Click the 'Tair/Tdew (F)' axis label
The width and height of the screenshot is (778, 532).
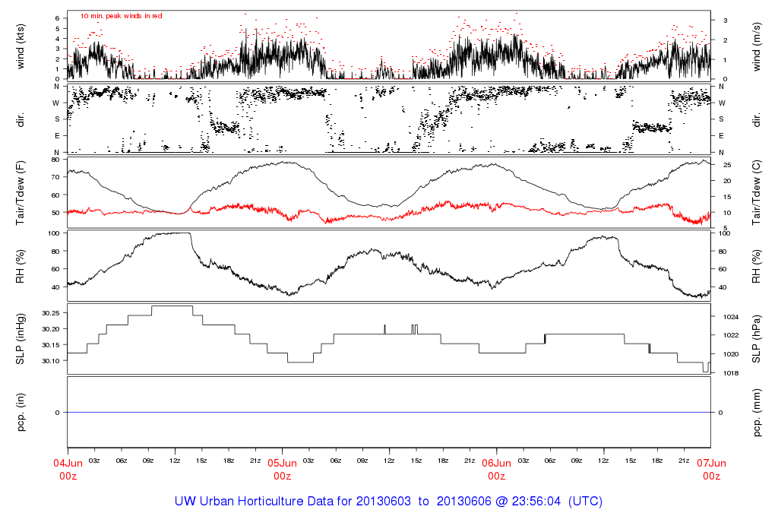coord(21,193)
